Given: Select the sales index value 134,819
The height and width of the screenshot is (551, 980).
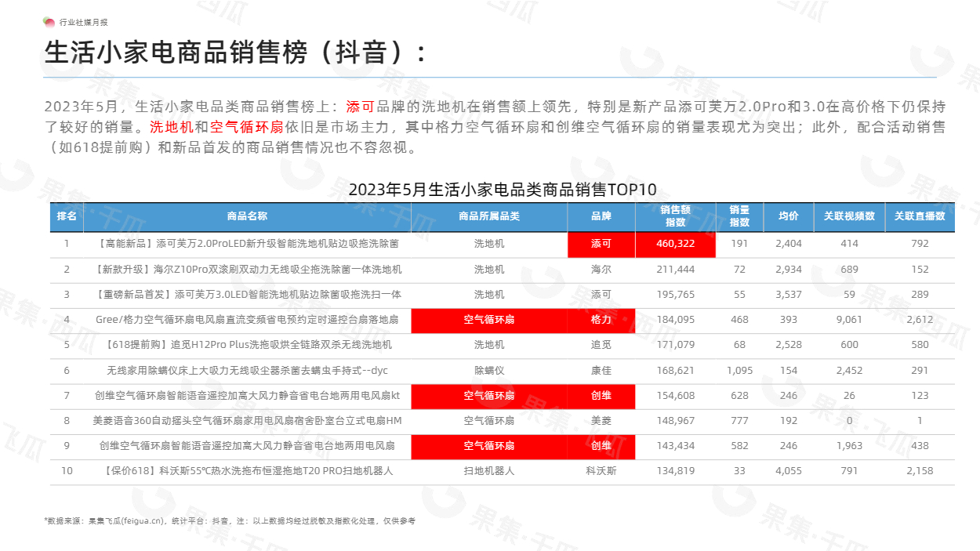Looking at the screenshot, I should click(676, 471).
